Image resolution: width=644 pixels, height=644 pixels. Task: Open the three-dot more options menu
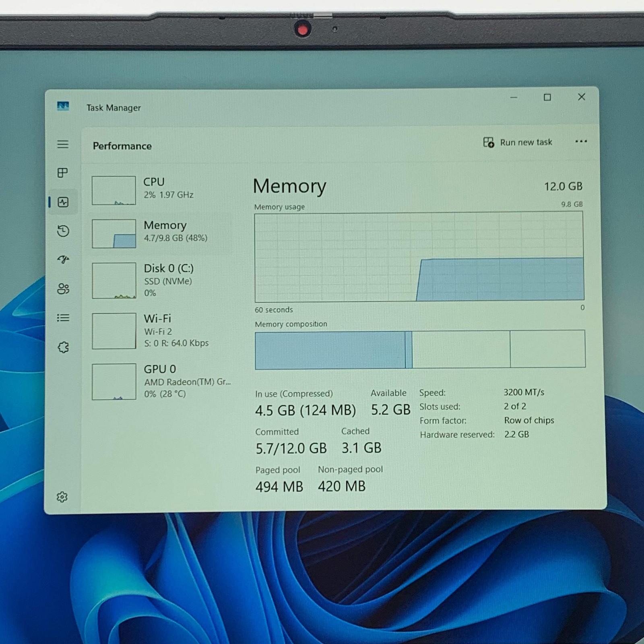581,141
